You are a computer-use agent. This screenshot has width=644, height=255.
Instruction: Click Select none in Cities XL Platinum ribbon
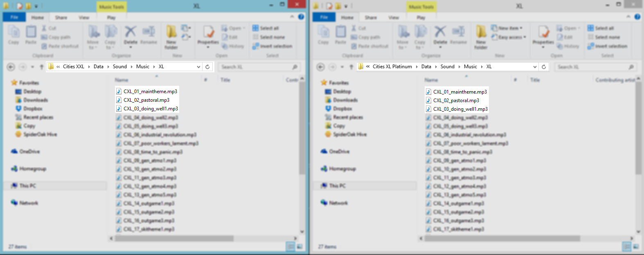click(604, 37)
